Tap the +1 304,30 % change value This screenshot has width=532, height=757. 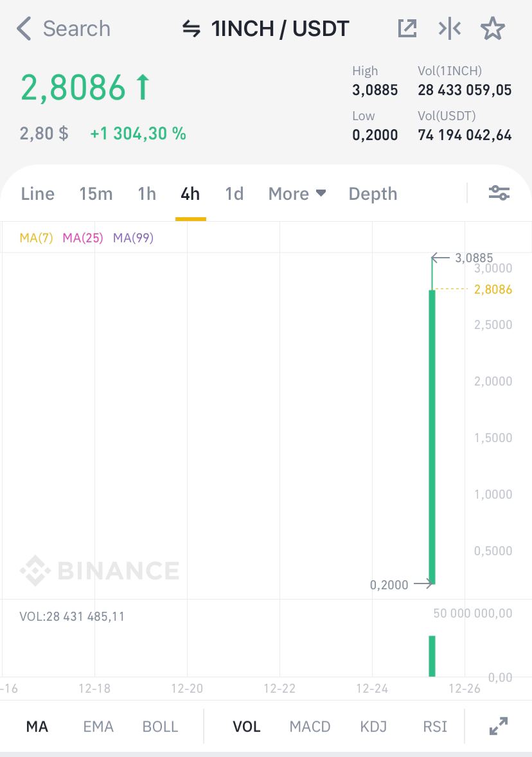pos(138,134)
